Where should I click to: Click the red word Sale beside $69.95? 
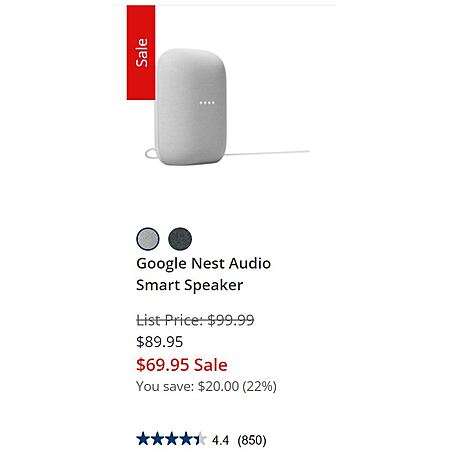211,365
